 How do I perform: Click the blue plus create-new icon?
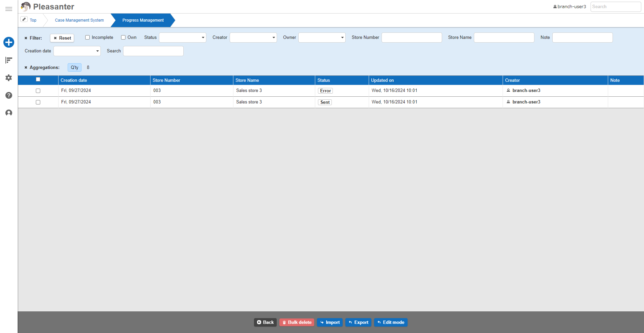pyautogui.click(x=9, y=42)
